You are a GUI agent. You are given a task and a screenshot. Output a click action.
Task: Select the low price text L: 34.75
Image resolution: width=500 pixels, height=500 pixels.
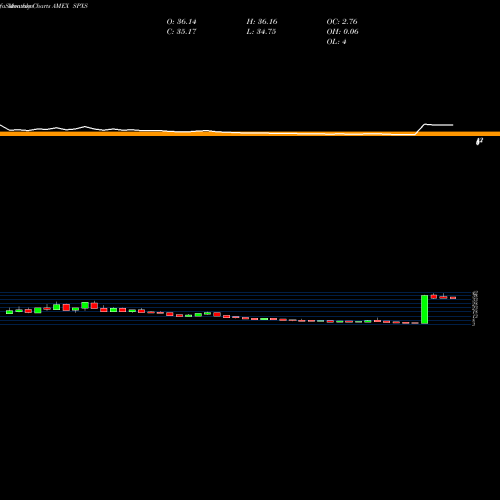(x=261, y=32)
